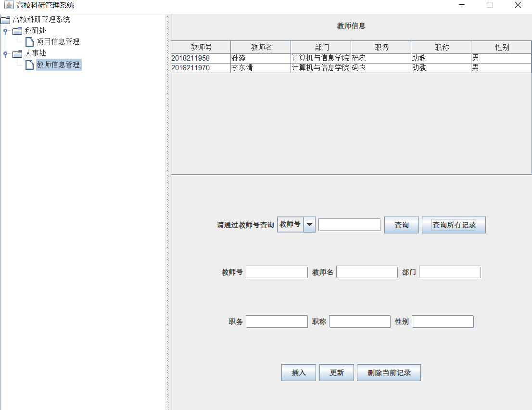This screenshot has height=410, width=532.
Task: Click 男 cell in 孙淼's row
Action: pyautogui.click(x=501, y=58)
